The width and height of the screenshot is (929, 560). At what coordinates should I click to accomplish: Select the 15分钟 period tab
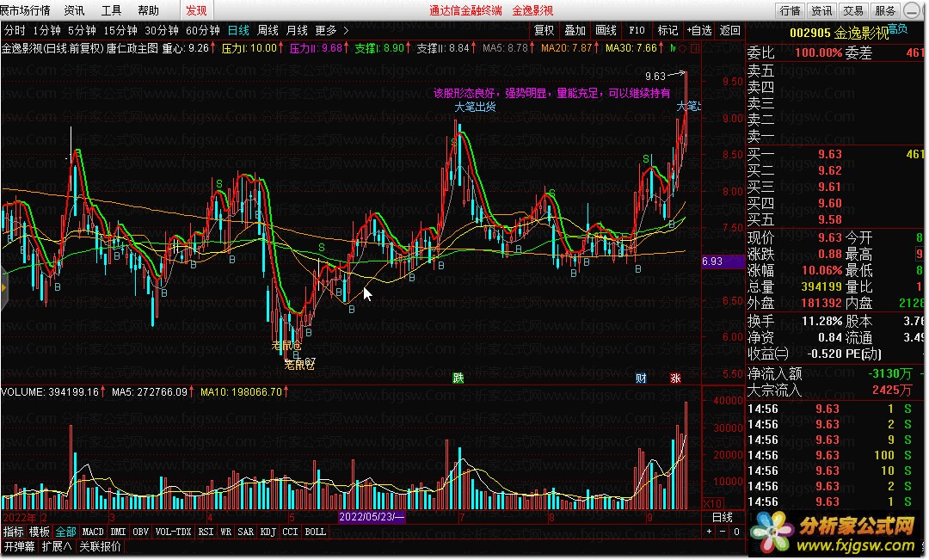pos(120,30)
